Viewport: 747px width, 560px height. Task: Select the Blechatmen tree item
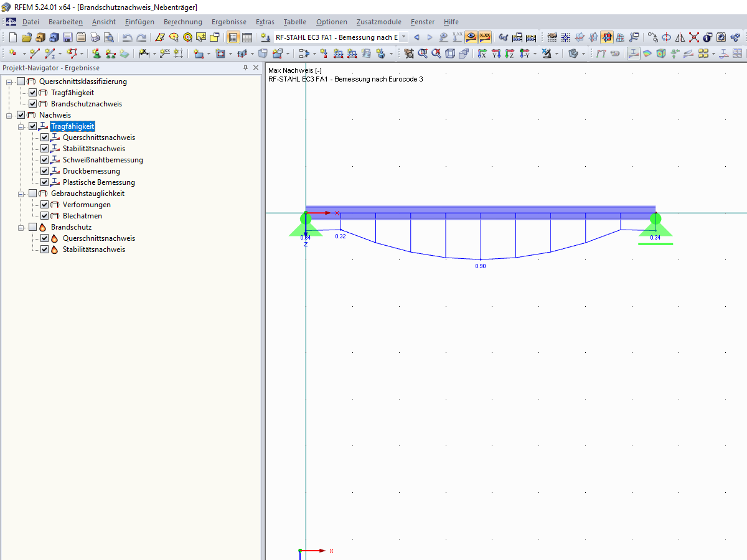pos(82,216)
